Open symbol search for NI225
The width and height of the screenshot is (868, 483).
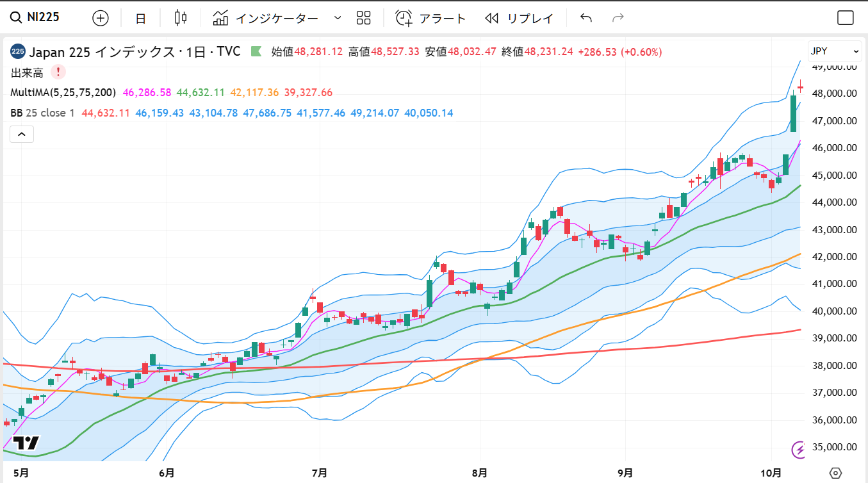(36, 17)
